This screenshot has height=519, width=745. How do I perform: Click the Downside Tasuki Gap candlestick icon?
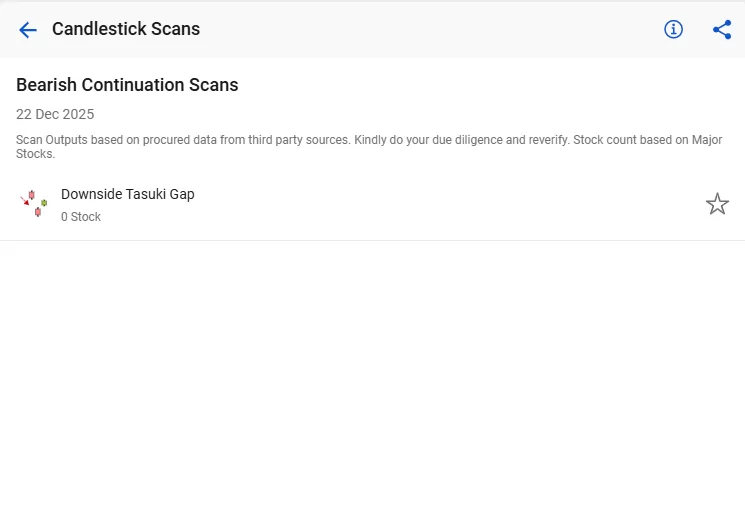(x=35, y=203)
